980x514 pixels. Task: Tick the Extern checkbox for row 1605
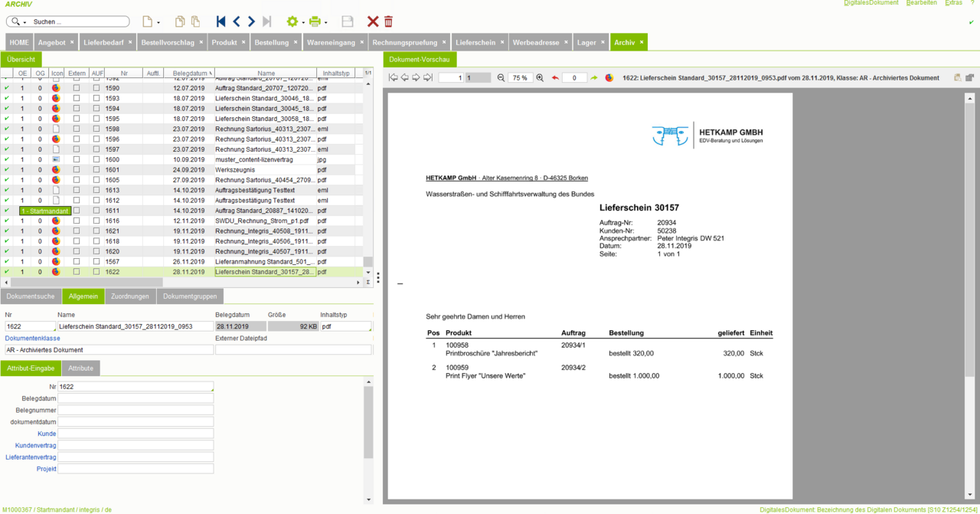point(77,180)
